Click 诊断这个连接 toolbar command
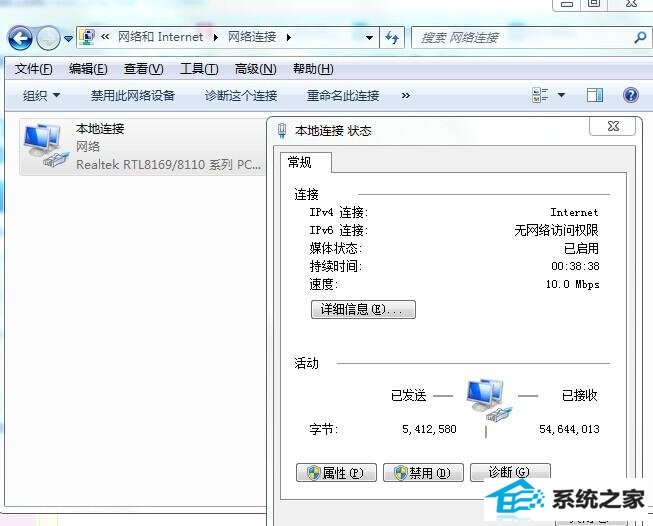Viewport: 653px width, 526px height. coord(241,96)
